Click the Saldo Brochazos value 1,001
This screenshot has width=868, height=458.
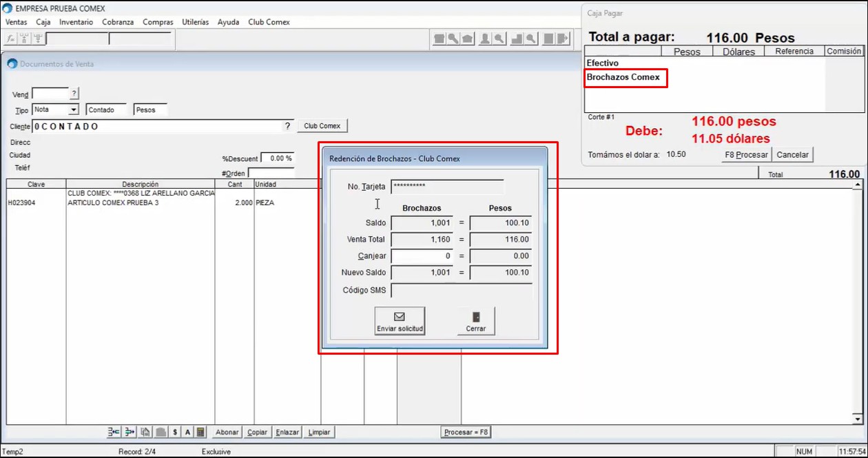click(x=422, y=222)
